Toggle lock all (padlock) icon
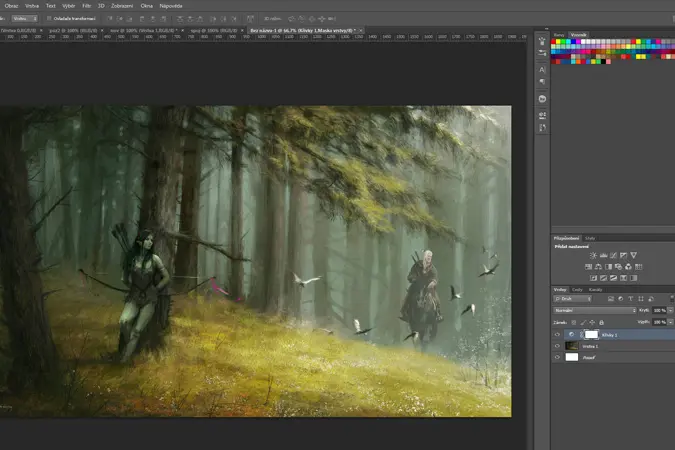The width and height of the screenshot is (675, 450). 601,323
